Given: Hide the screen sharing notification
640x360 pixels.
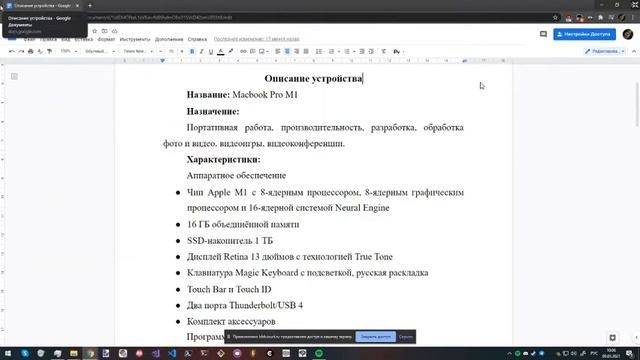Looking at the screenshot, I should point(406,337).
